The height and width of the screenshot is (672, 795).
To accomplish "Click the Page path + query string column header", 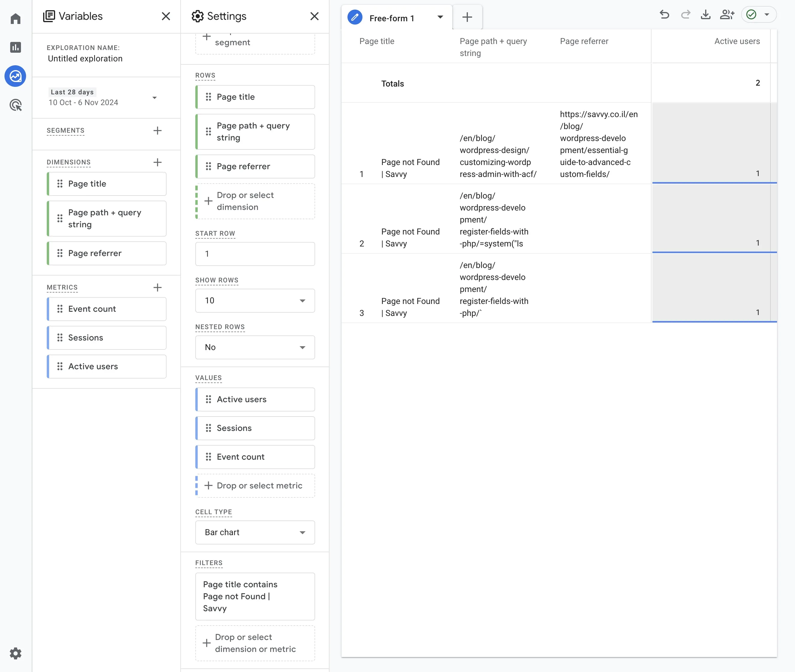I will (493, 47).
